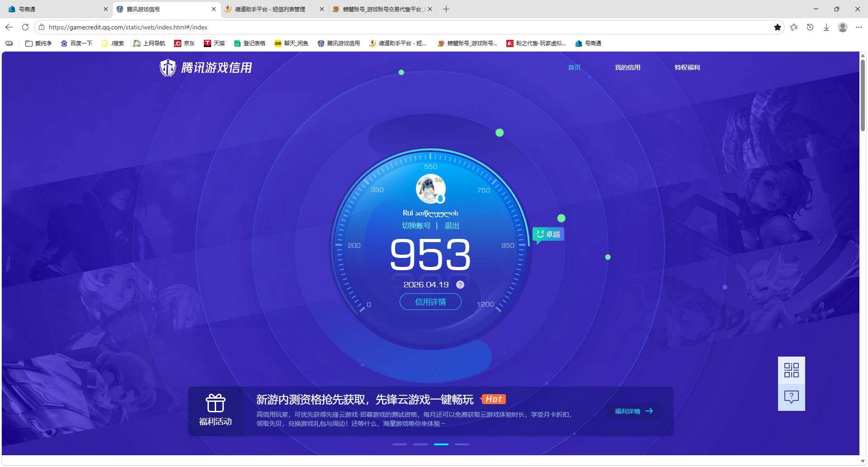Click the page vertical scrollbar thumb
Viewport: 868px width, 467px height.
(x=863, y=95)
